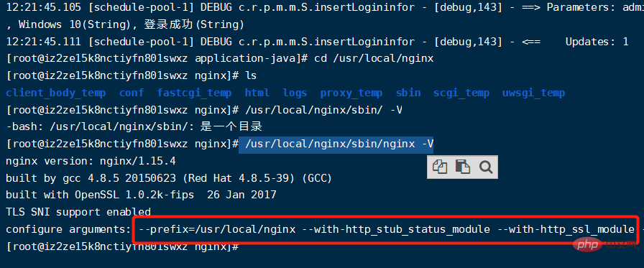Search the selection with the magnifier icon
Screen dimensions: 644x268
pos(485,167)
